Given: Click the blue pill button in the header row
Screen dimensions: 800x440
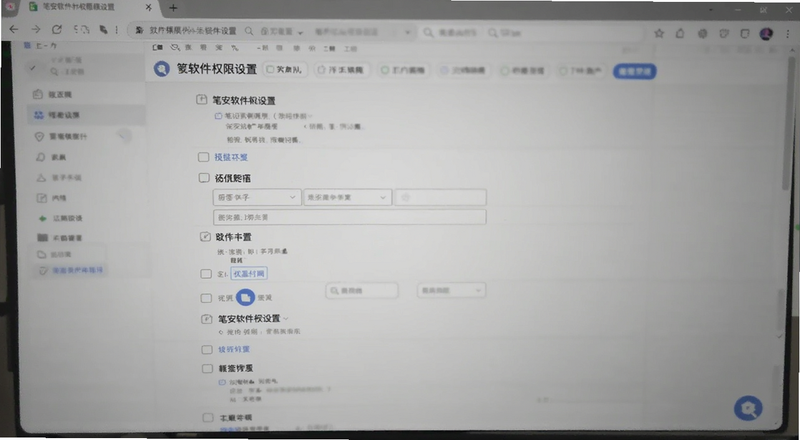Looking at the screenshot, I should coord(634,71).
